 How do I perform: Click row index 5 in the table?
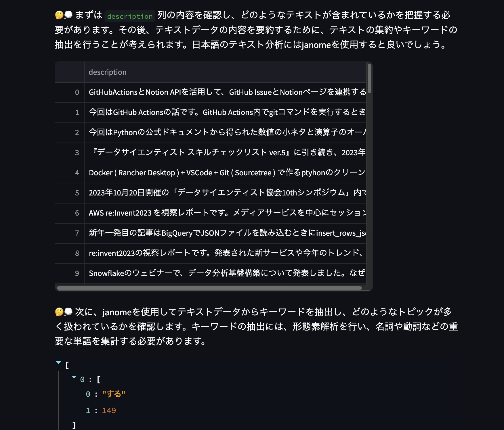click(x=77, y=193)
